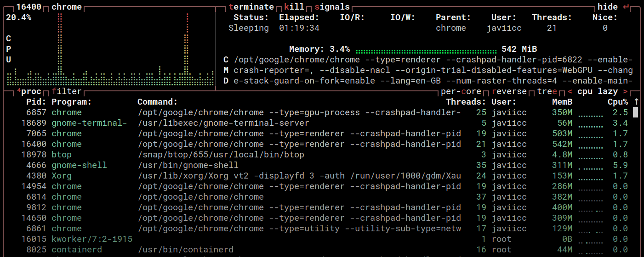Select Xorg process row
Screen dimensions: 644x257
pos(317,176)
